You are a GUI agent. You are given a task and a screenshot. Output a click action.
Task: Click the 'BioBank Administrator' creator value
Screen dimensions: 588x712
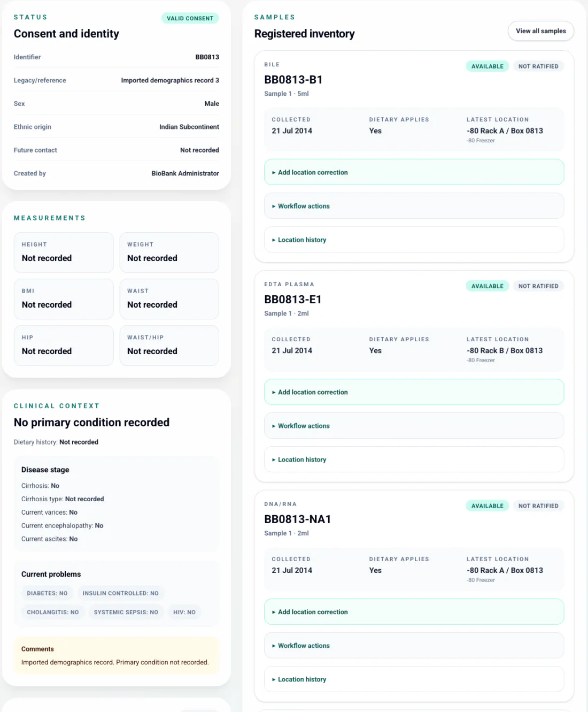click(185, 173)
